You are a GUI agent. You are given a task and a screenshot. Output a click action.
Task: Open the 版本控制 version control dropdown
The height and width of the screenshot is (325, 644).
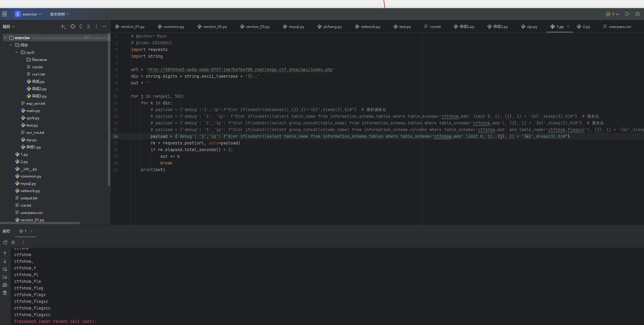pyautogui.click(x=59, y=14)
